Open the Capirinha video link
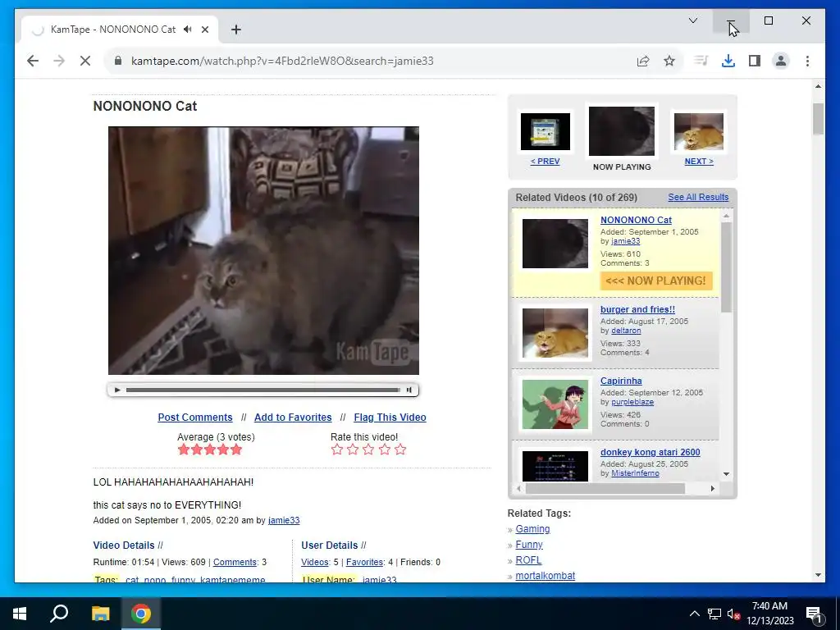The height and width of the screenshot is (630, 840). coord(621,381)
